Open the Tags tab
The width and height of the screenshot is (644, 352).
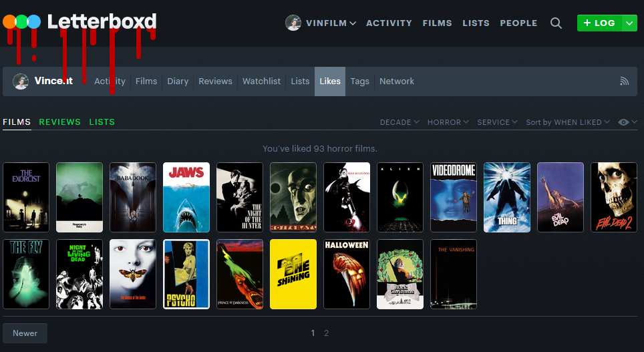tap(360, 81)
